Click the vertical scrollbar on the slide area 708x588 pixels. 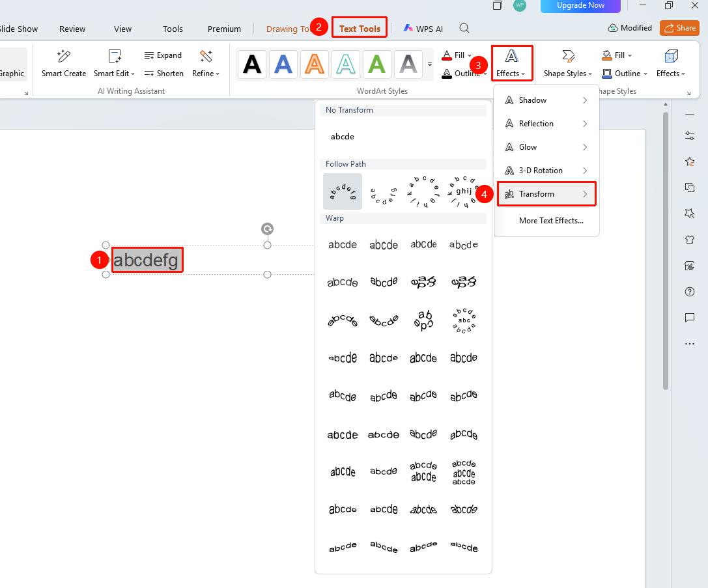click(665, 251)
